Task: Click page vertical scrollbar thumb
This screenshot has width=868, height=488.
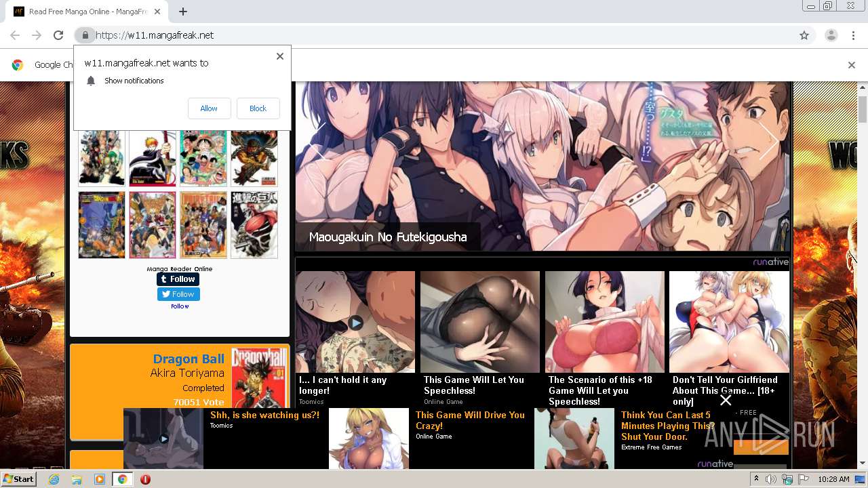Action: [862, 108]
